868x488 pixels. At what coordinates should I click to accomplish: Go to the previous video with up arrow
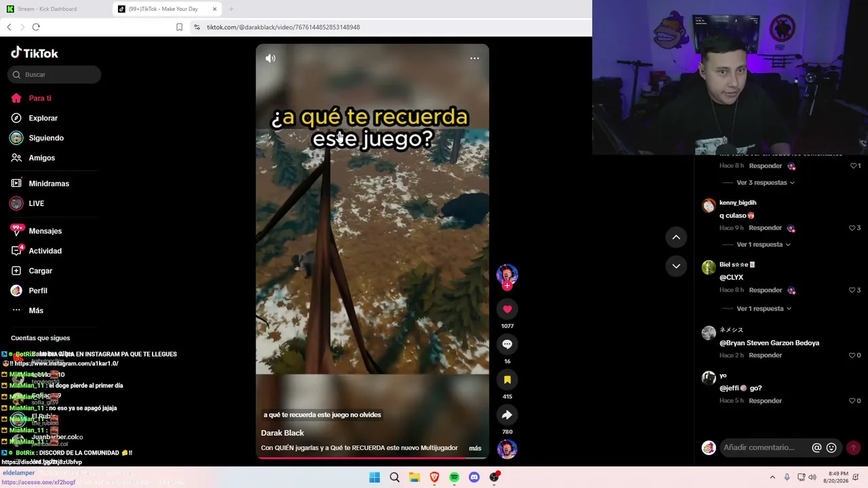point(676,237)
